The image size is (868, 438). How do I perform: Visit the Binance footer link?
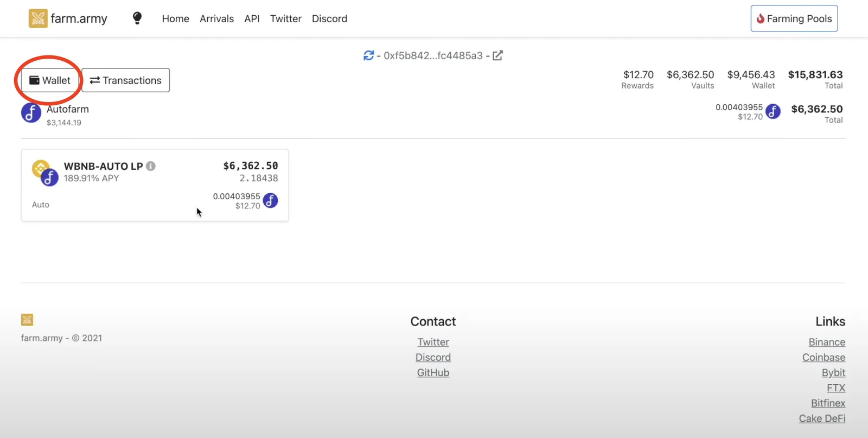point(827,342)
